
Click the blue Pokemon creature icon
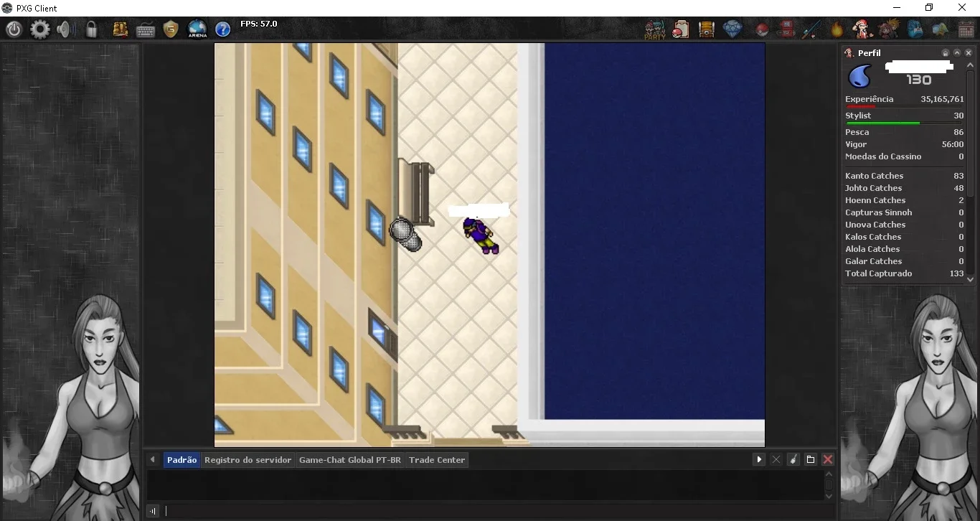915,29
